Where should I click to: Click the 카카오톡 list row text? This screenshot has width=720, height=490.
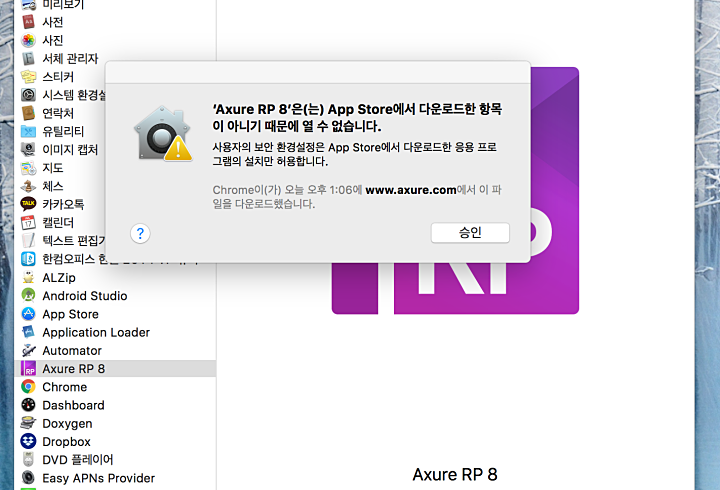[x=63, y=204]
